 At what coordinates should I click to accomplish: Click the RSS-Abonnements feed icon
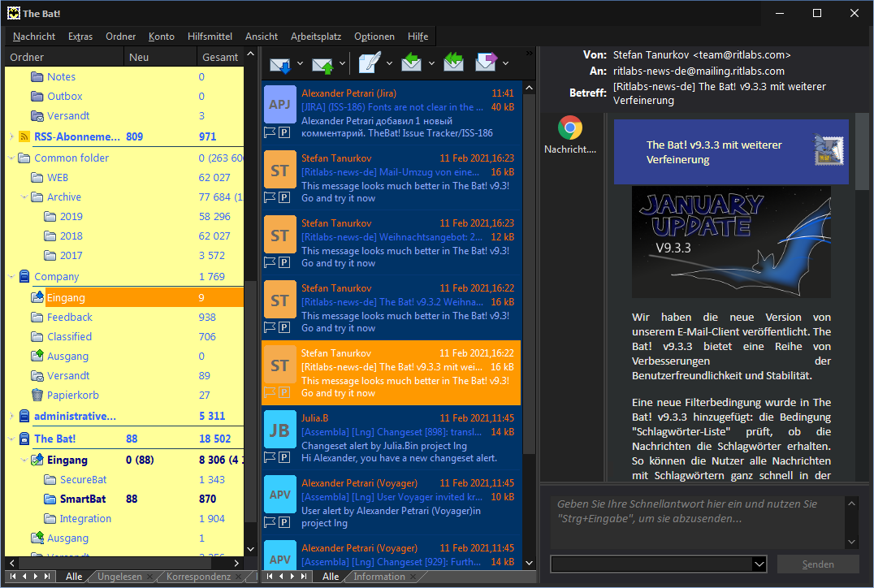point(24,136)
